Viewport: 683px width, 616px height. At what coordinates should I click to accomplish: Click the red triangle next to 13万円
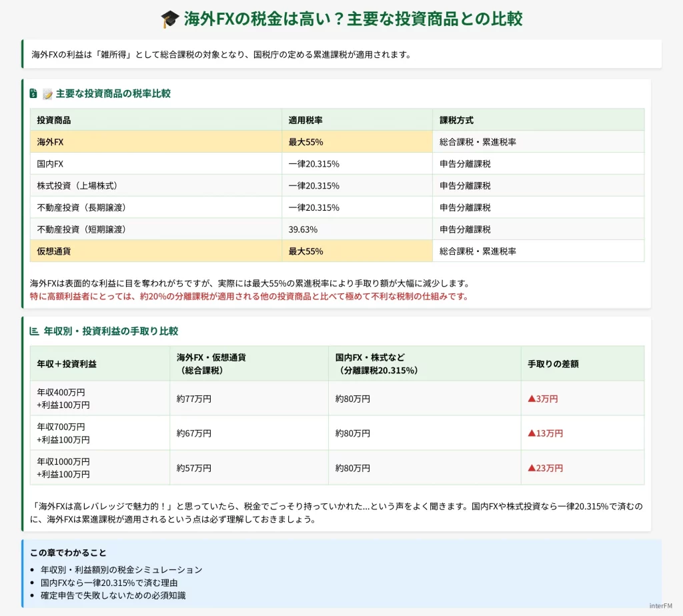click(532, 433)
